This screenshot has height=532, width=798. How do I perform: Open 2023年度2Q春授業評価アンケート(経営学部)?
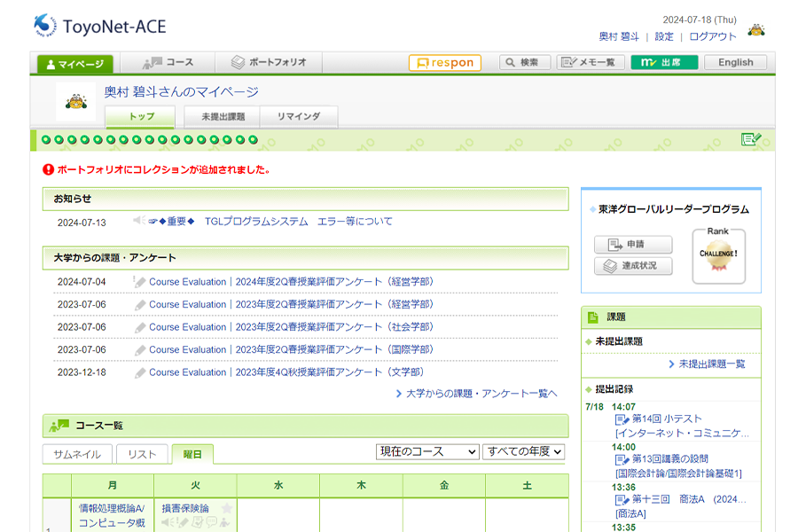pos(291,304)
